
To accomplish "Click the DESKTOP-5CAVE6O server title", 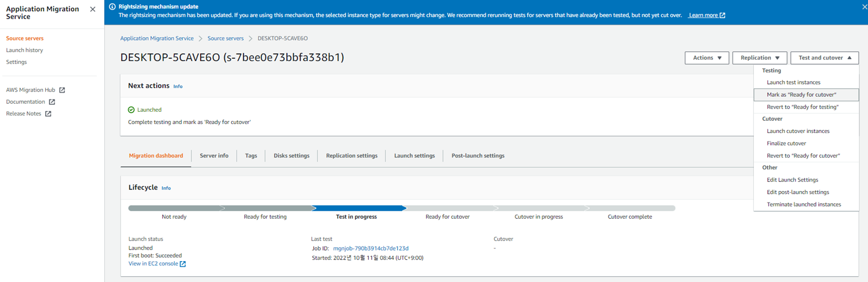I will tap(232, 57).
